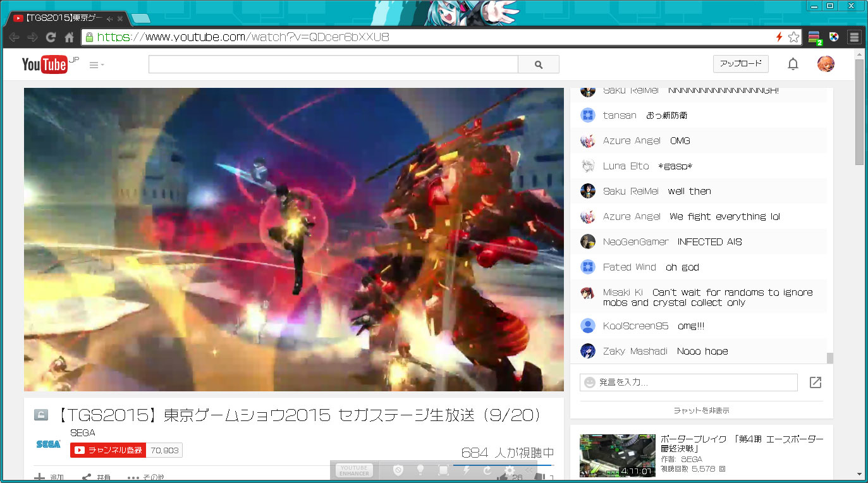Expand the その他 more options

click(x=145, y=477)
